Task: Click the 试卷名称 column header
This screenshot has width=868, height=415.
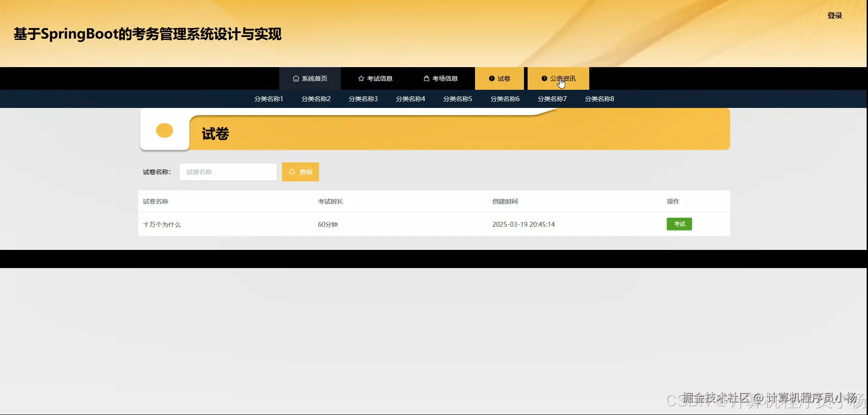Action: pos(155,201)
